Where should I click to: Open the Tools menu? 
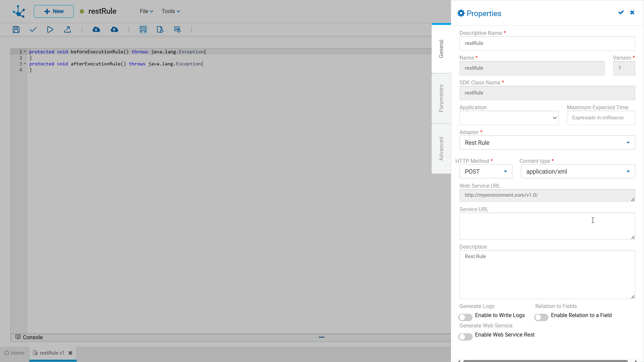(x=171, y=11)
